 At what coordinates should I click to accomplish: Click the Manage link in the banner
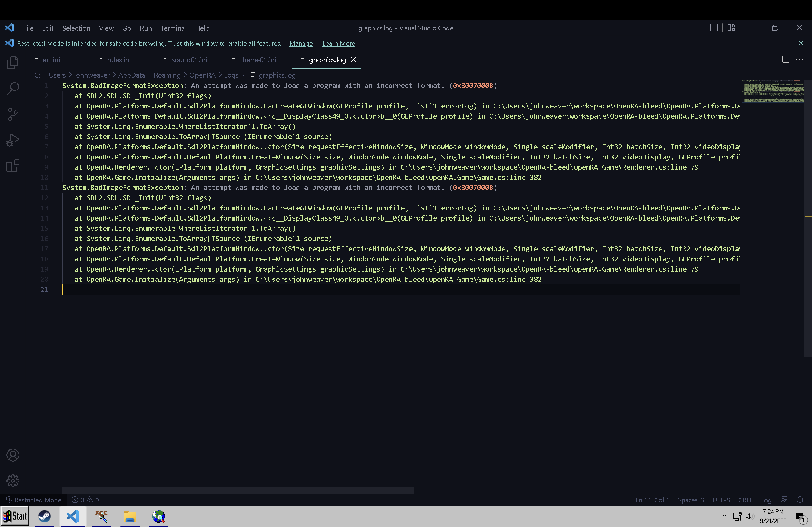300,44
